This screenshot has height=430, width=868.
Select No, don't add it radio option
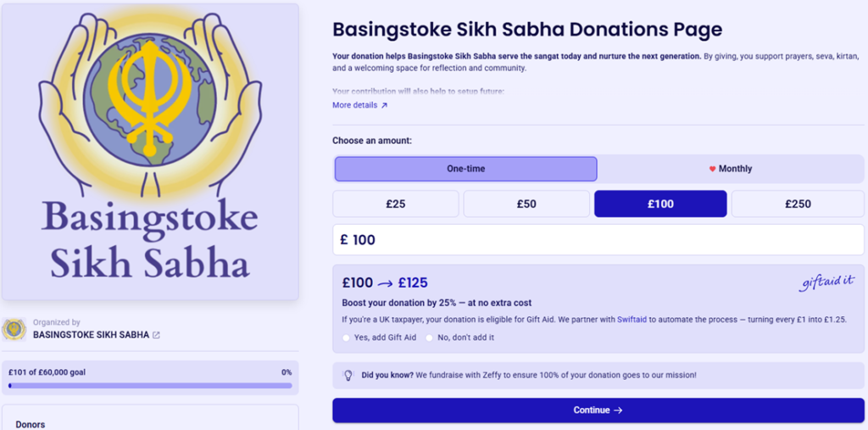(430, 338)
